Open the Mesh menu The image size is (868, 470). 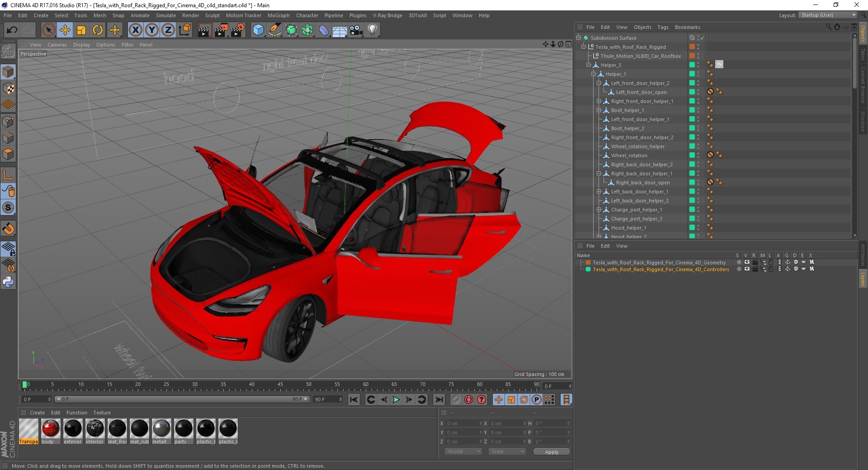tap(99, 15)
